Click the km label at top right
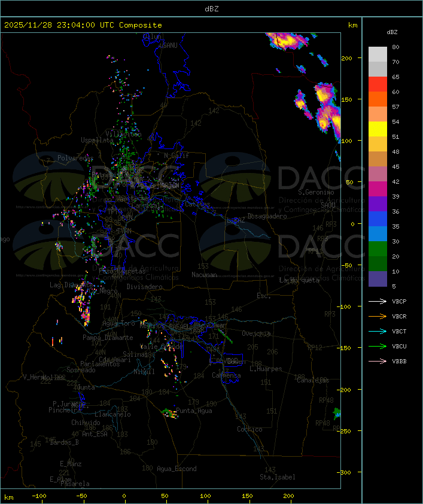The width and height of the screenshot is (423, 504). (352, 25)
